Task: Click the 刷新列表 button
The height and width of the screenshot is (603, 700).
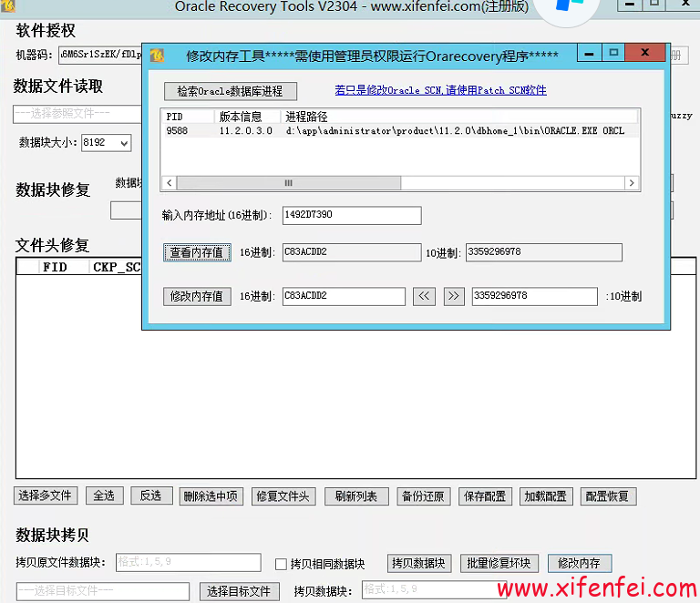Action: [x=356, y=496]
